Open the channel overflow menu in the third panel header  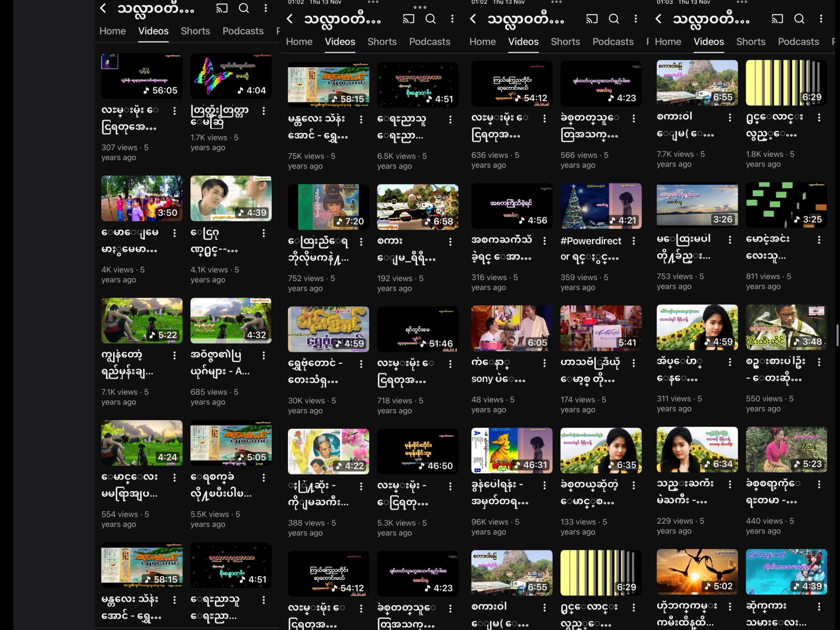coord(635,19)
